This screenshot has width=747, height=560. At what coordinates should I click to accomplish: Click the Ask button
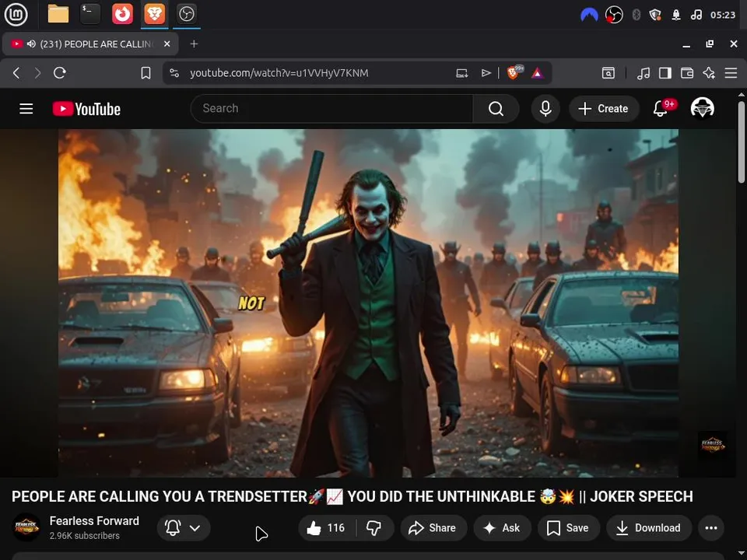point(502,527)
